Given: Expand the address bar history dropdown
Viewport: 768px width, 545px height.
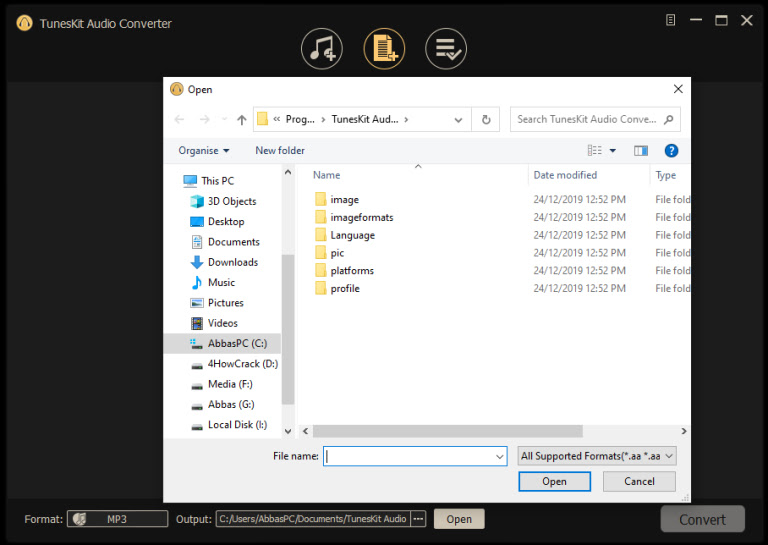Looking at the screenshot, I should 458,120.
